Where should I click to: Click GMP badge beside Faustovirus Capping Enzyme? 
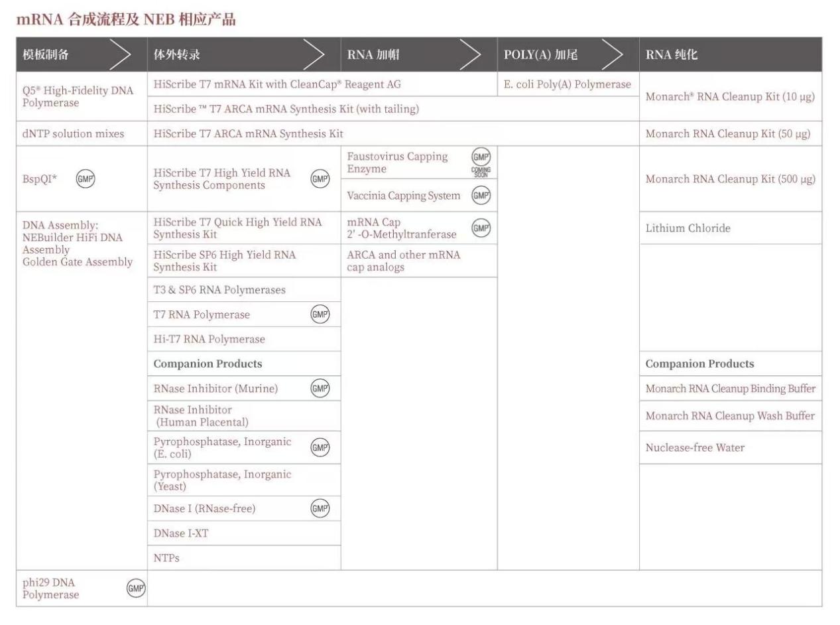point(481,157)
